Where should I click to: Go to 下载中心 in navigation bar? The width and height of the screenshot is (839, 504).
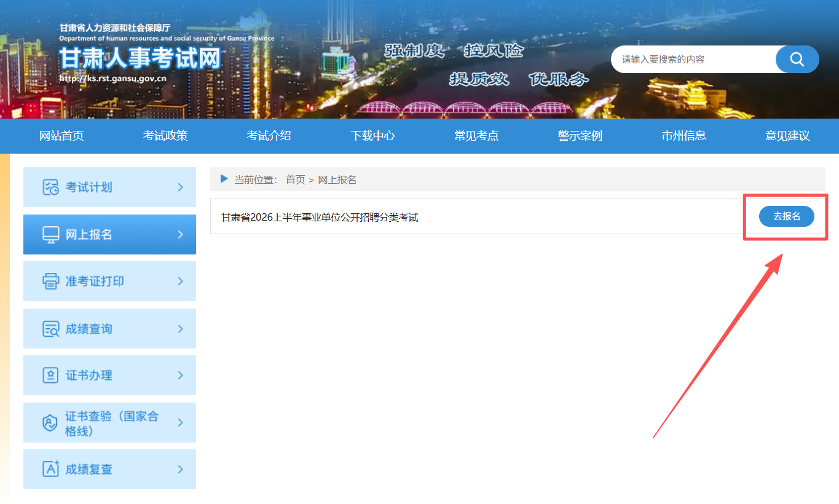[372, 136]
